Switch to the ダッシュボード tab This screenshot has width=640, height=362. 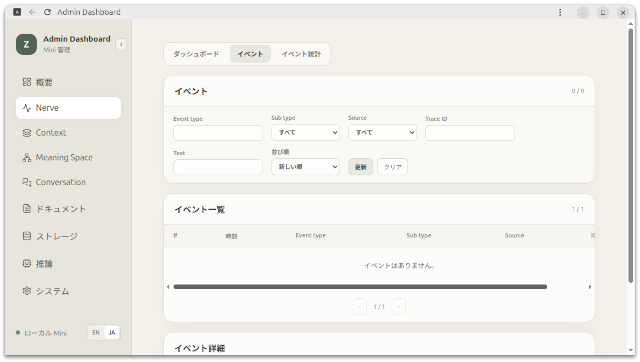196,54
